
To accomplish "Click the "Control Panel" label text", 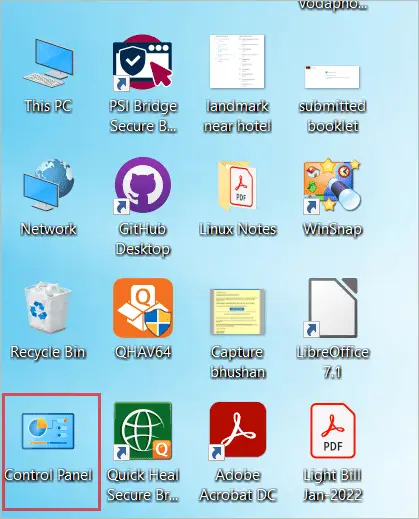I will point(48,475).
